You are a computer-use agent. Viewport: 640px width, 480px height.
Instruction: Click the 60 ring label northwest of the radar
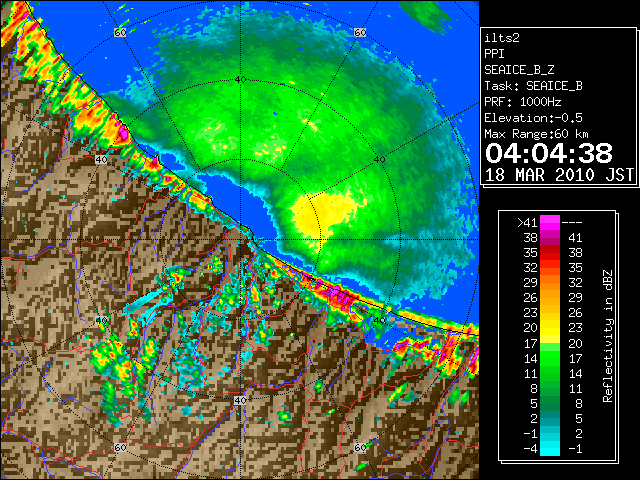(120, 32)
